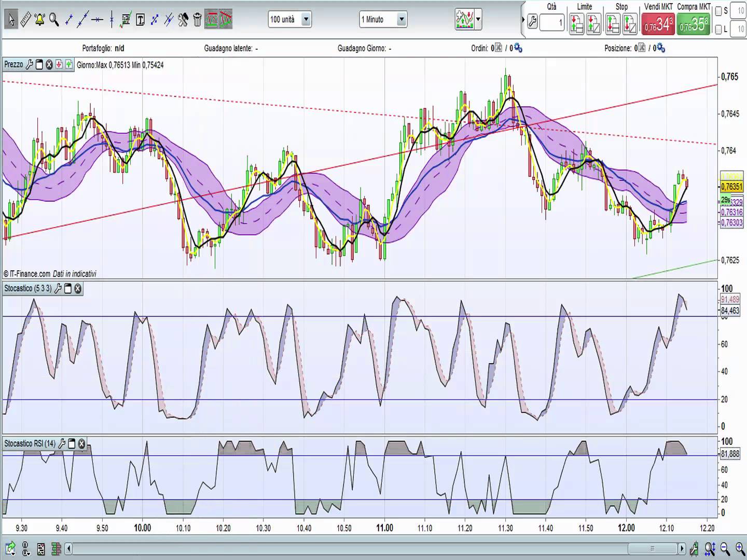Expand the chart indicators dropdown arrow
Viewport: 747px width, 560px height.
(x=478, y=20)
